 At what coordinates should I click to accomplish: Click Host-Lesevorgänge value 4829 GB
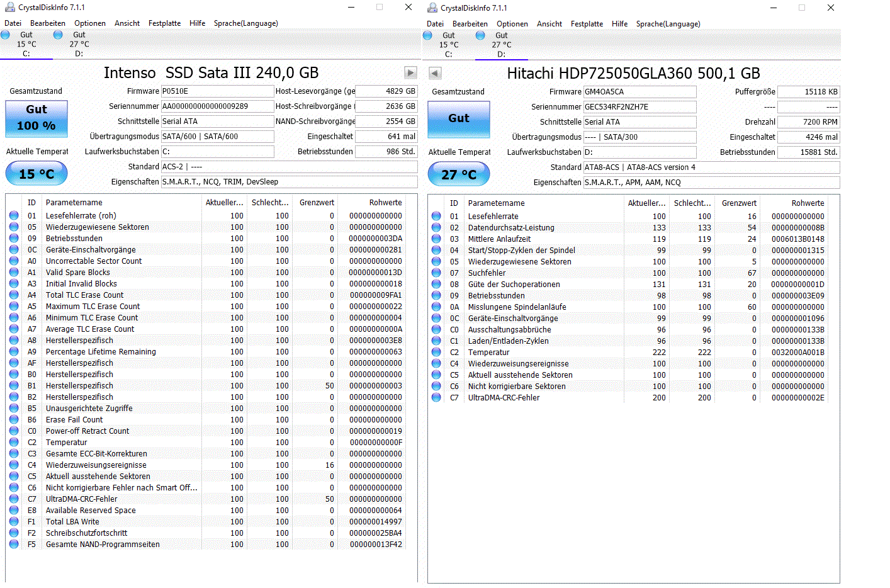pyautogui.click(x=386, y=91)
